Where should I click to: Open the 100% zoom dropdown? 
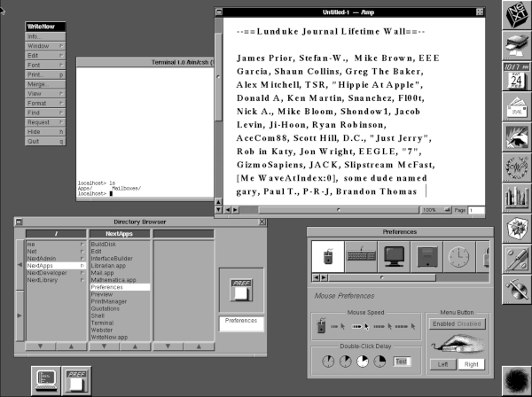[436, 210]
